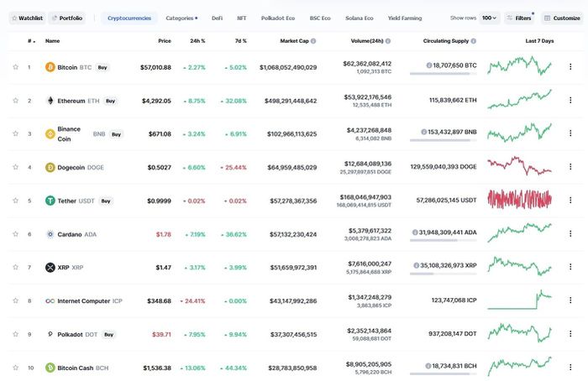Viewport: 588px width, 381px height.
Task: Click info icon beside Bitcoin supply
Action: point(428,65)
